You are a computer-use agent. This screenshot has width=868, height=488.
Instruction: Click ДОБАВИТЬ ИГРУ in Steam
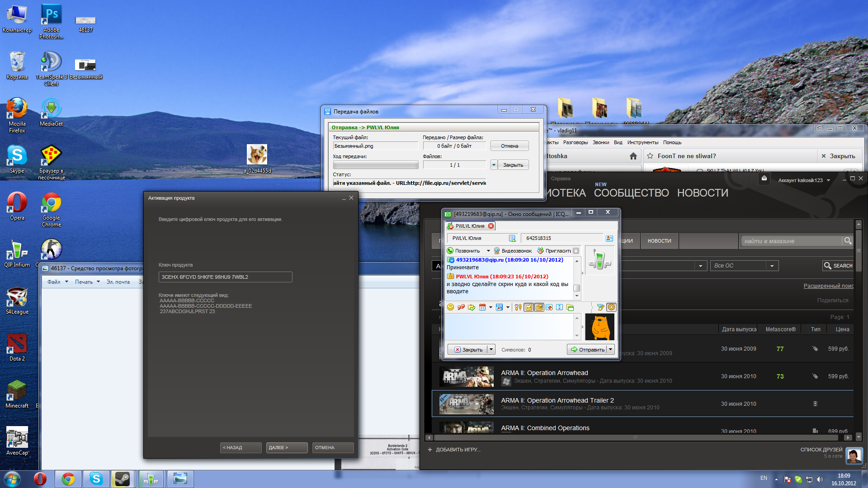tap(454, 450)
